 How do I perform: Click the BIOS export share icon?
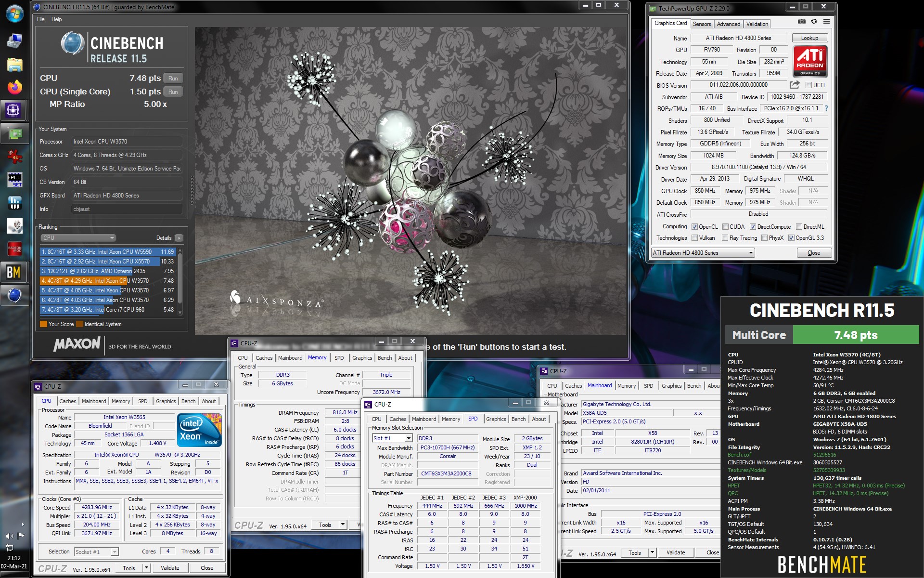pyautogui.click(x=795, y=85)
